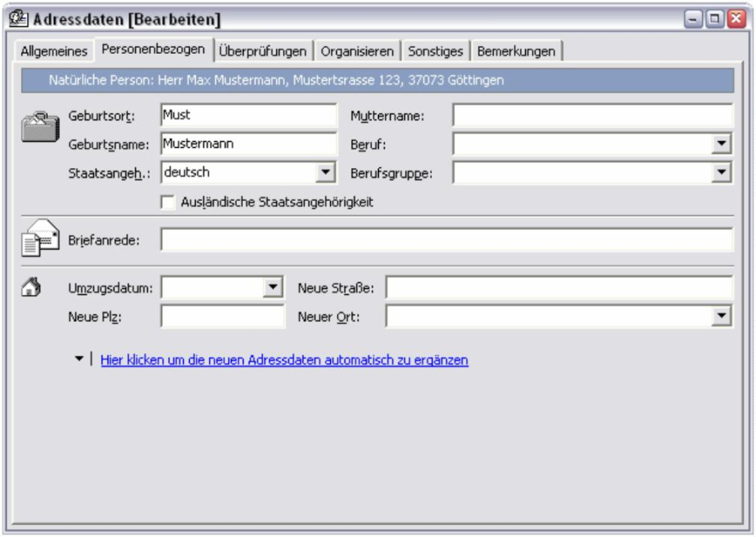Enable Ausländische Staatsangehörigkeit checkbox
The height and width of the screenshot is (537, 756).
(x=167, y=202)
